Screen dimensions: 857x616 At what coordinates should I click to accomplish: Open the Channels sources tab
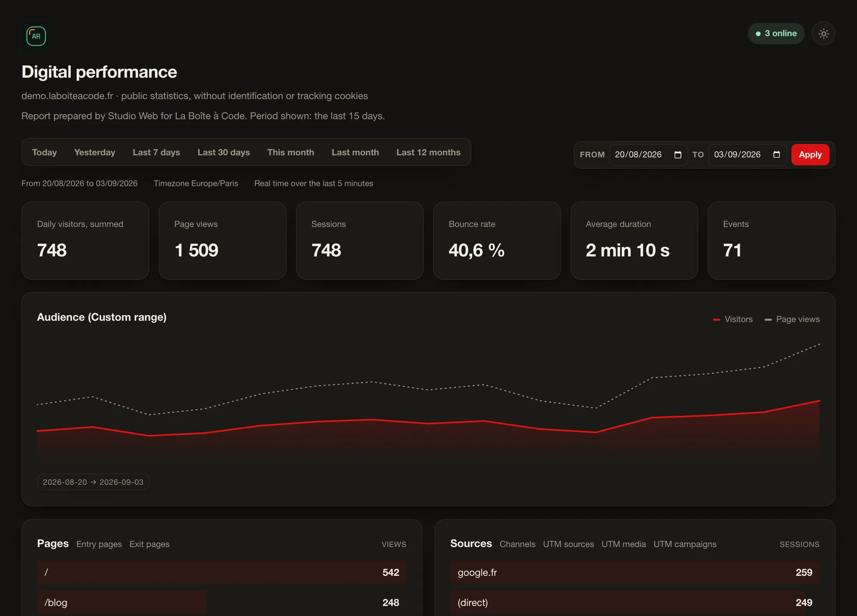click(517, 544)
